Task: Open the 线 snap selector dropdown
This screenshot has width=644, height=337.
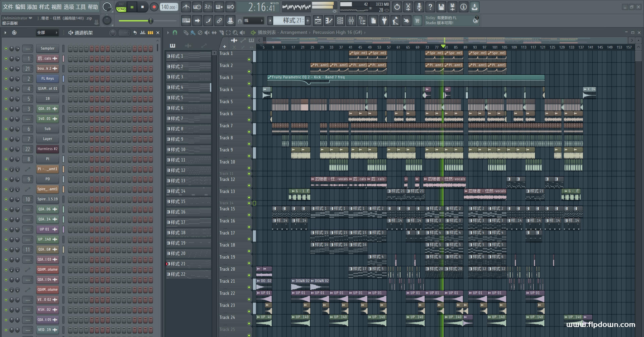Action: pyautogui.click(x=253, y=21)
